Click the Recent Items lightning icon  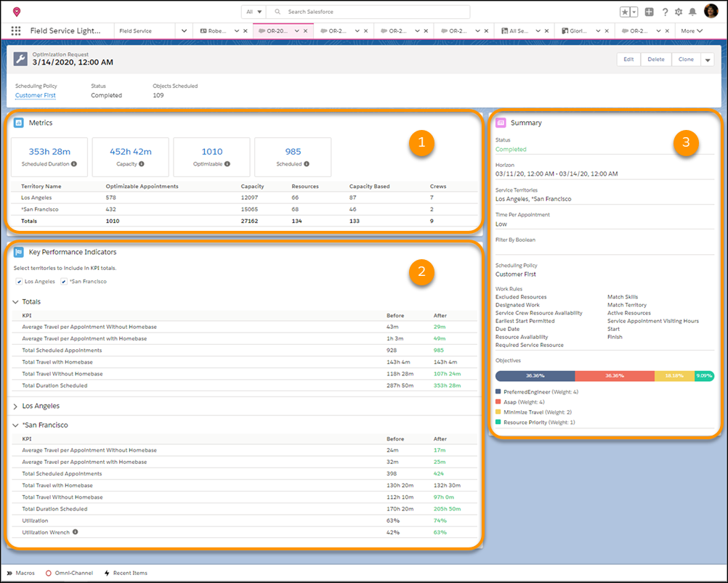click(x=107, y=574)
